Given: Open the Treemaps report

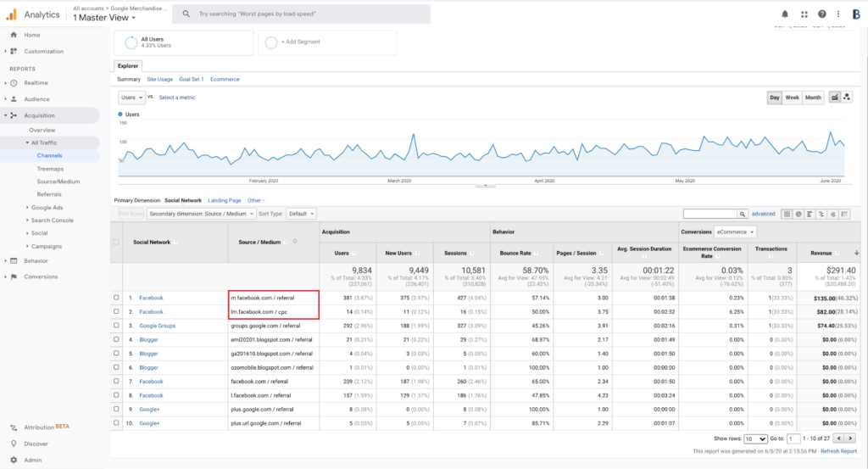Looking at the screenshot, I should [x=50, y=169].
